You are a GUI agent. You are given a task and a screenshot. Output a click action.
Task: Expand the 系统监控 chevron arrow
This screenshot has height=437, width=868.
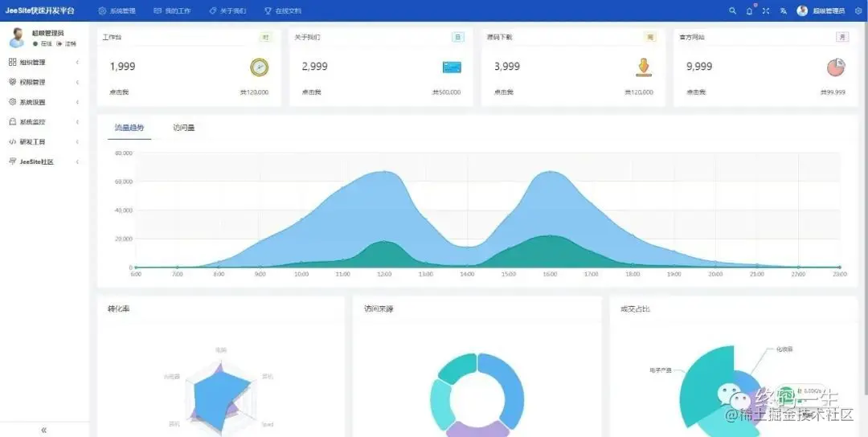coord(77,121)
